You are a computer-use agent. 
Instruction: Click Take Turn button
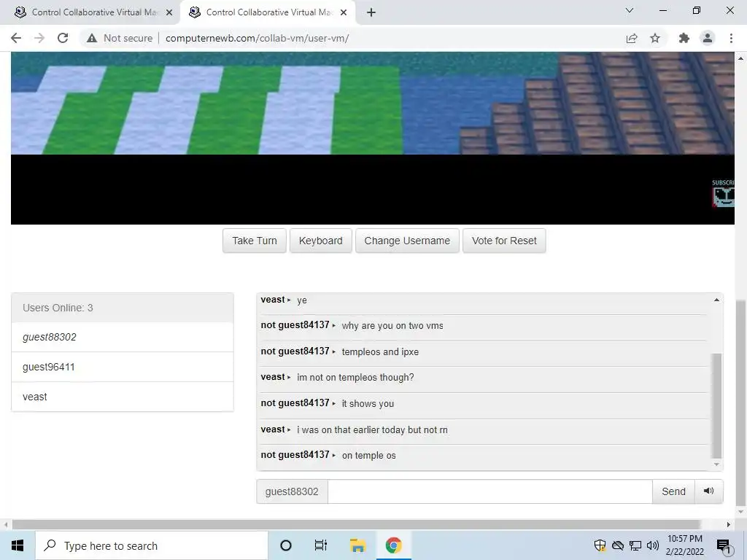click(x=255, y=241)
